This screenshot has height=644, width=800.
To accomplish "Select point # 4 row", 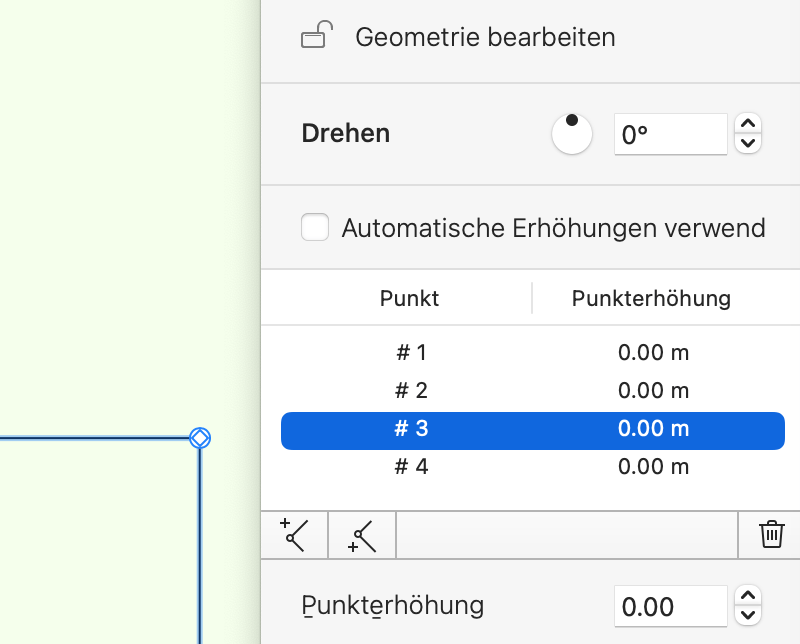I will click(x=532, y=467).
